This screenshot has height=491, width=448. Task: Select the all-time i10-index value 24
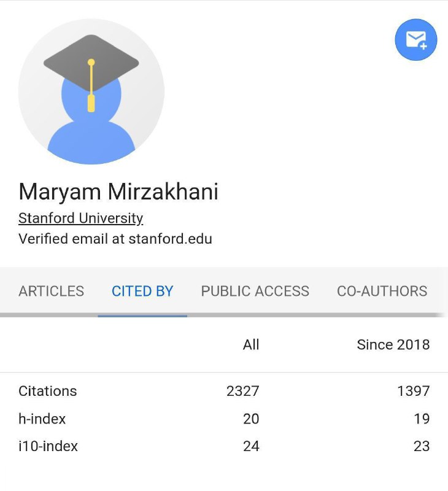[251, 446]
